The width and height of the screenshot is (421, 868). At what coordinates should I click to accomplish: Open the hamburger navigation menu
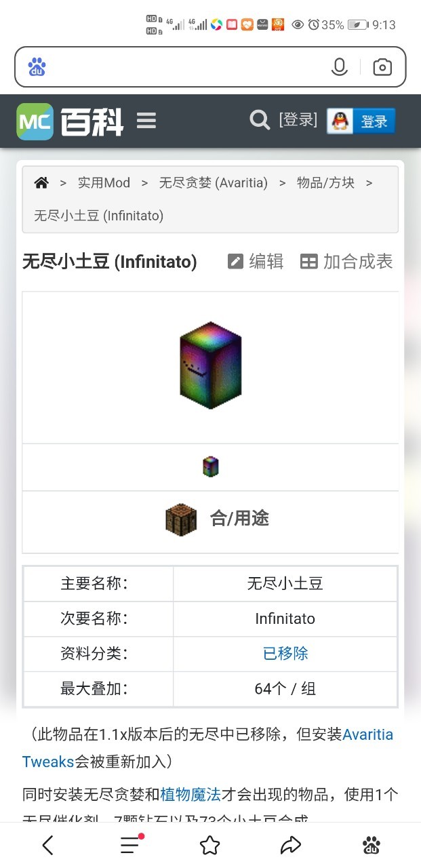coord(146,121)
